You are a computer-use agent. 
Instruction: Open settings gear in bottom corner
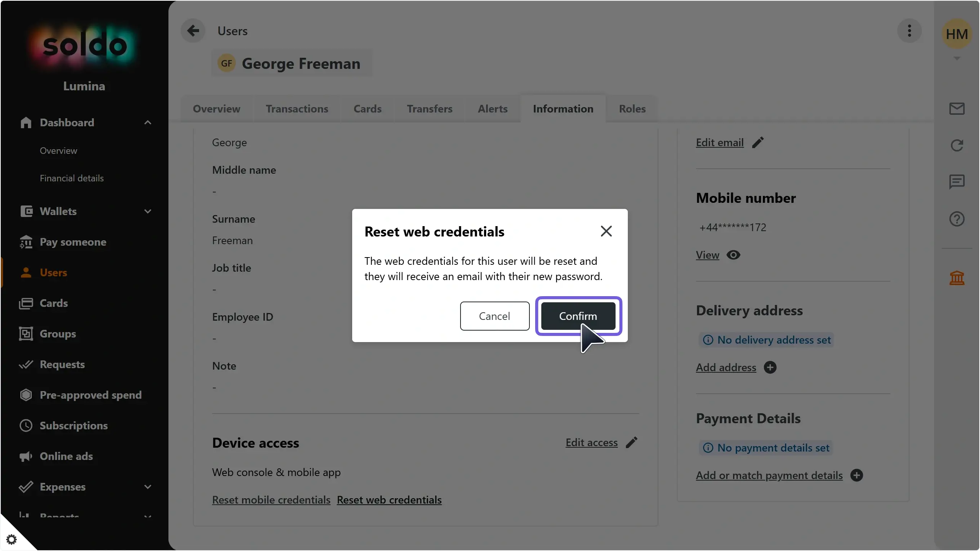[11, 539]
